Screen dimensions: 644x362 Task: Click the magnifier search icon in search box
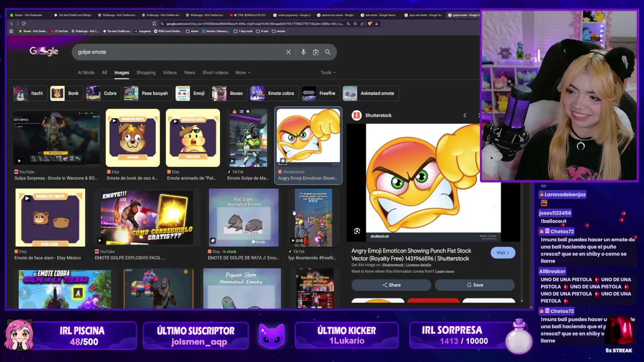328,52
